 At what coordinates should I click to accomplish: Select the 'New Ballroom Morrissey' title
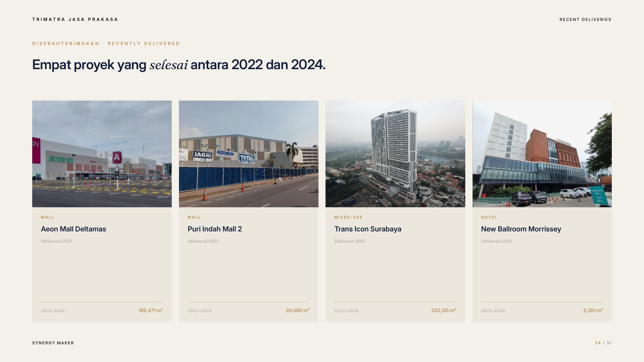[521, 229]
